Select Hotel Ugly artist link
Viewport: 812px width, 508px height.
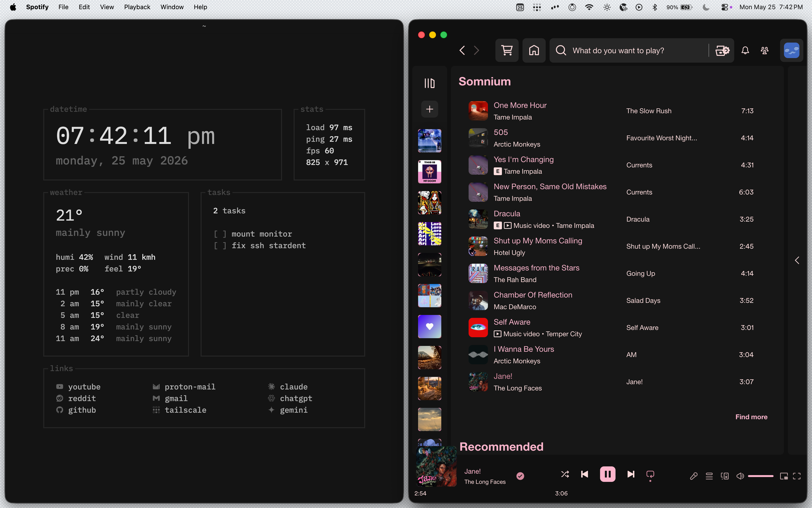click(x=509, y=253)
